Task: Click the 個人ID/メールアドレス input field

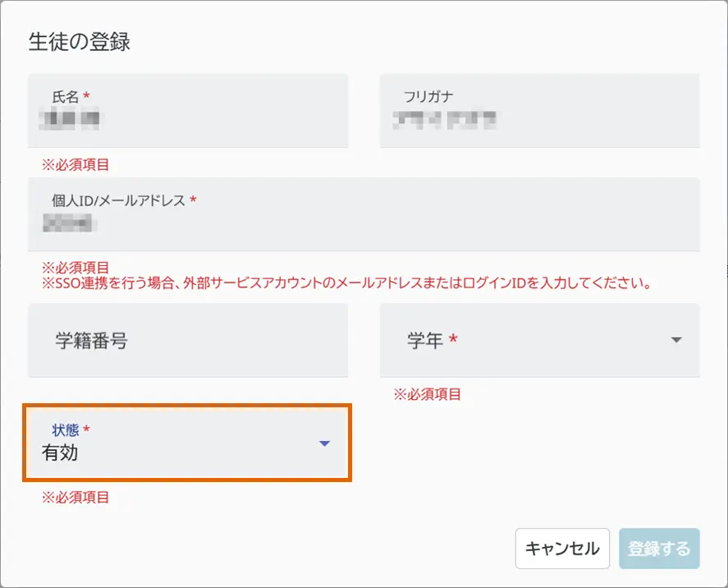Action: click(364, 223)
